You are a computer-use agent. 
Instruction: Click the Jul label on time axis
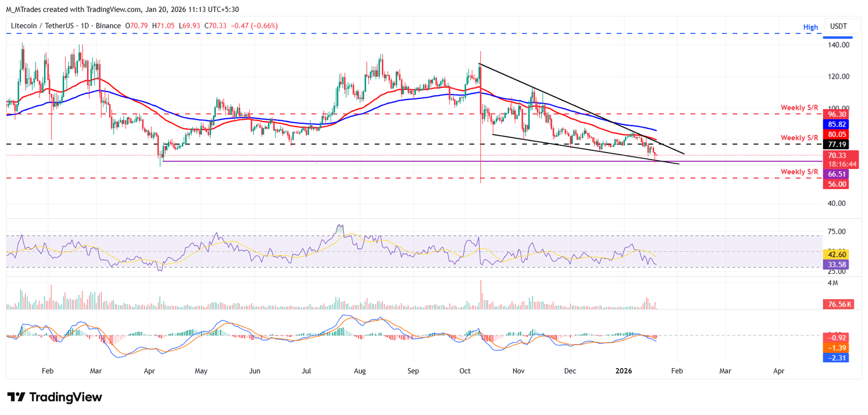pyautogui.click(x=306, y=372)
